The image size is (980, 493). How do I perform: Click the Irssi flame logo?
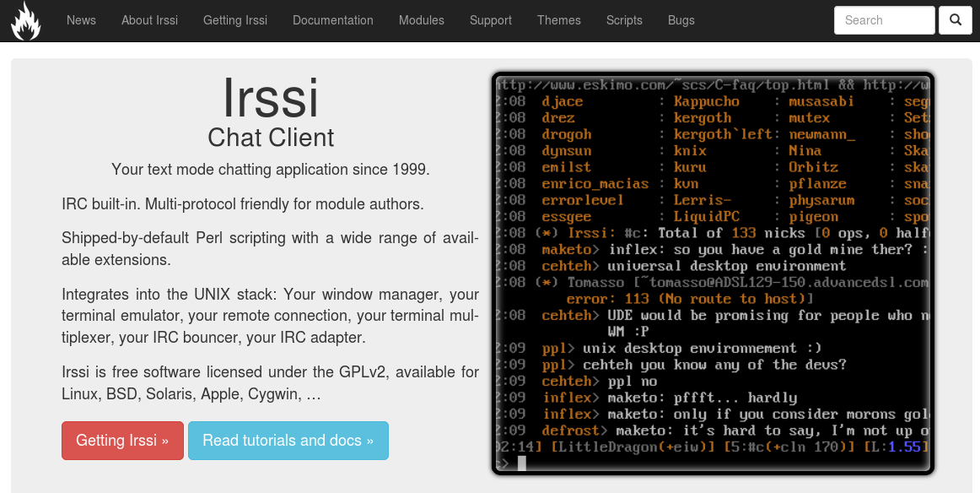[x=25, y=20]
